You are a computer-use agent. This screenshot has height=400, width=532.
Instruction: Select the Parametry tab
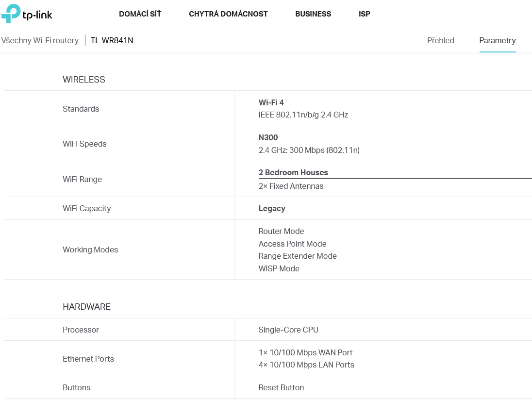tap(497, 41)
